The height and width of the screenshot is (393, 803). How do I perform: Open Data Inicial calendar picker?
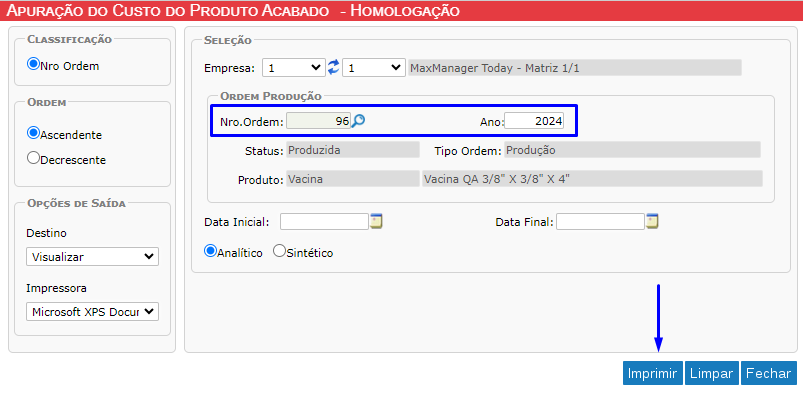(376, 221)
